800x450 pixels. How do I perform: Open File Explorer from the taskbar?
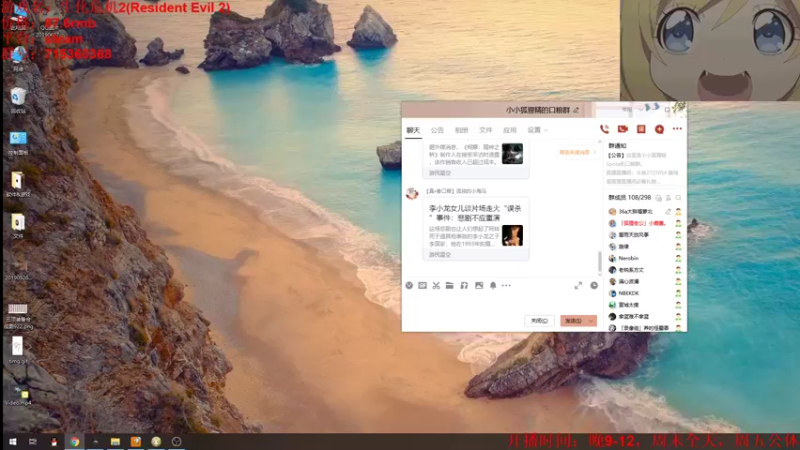[x=115, y=442]
